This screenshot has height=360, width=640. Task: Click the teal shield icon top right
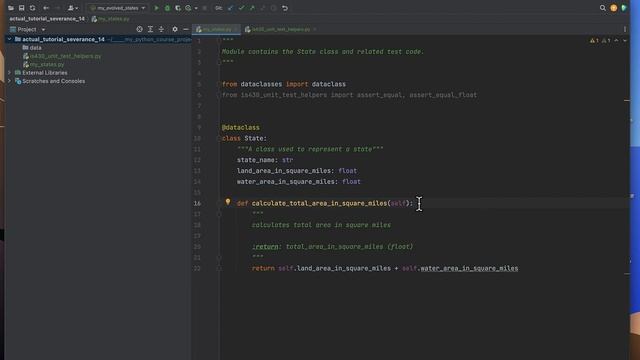(x=624, y=8)
